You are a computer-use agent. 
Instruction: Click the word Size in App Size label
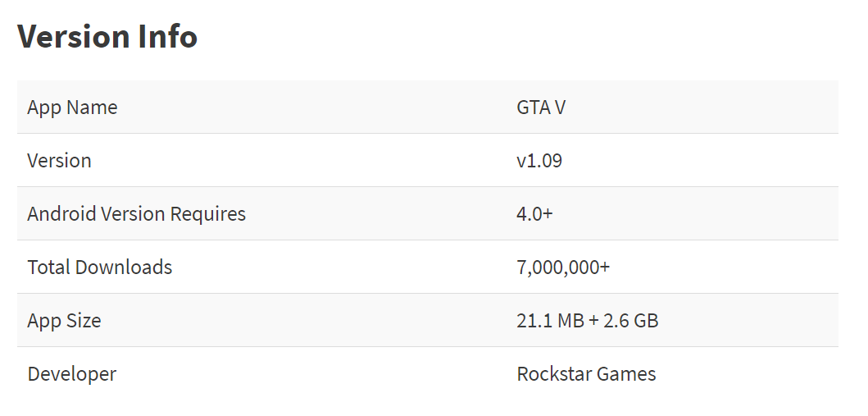coord(84,321)
